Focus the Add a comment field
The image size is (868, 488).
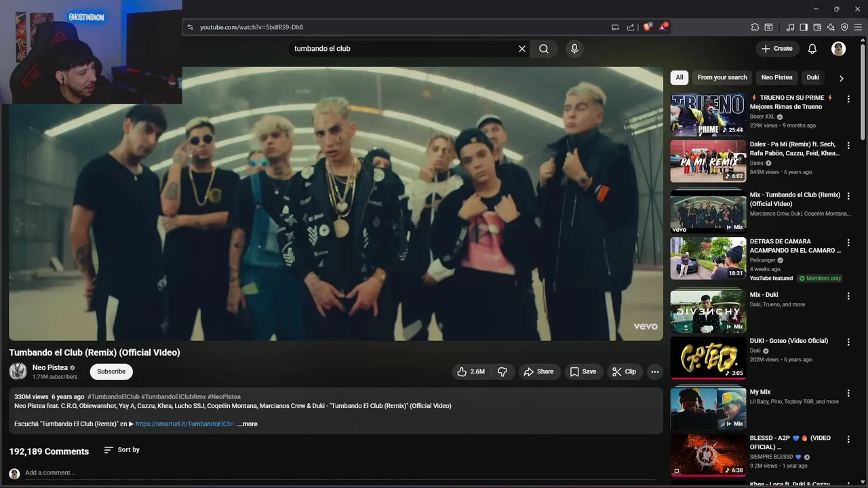(x=339, y=473)
